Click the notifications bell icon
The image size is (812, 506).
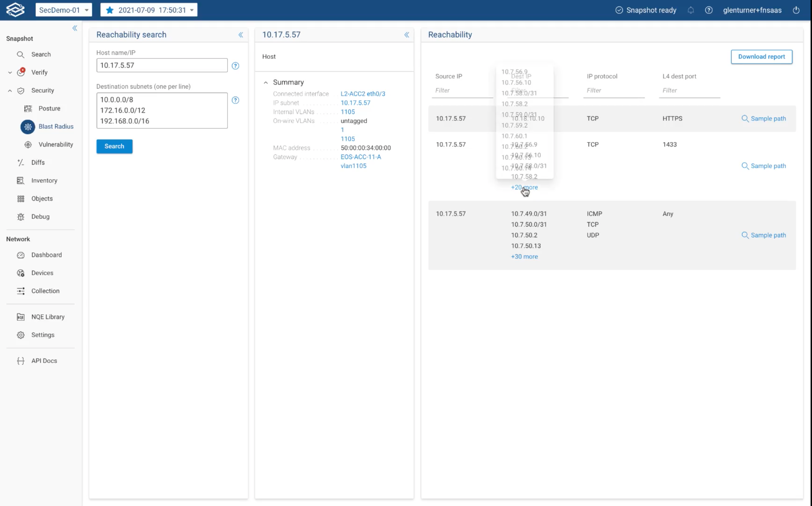pyautogui.click(x=690, y=10)
